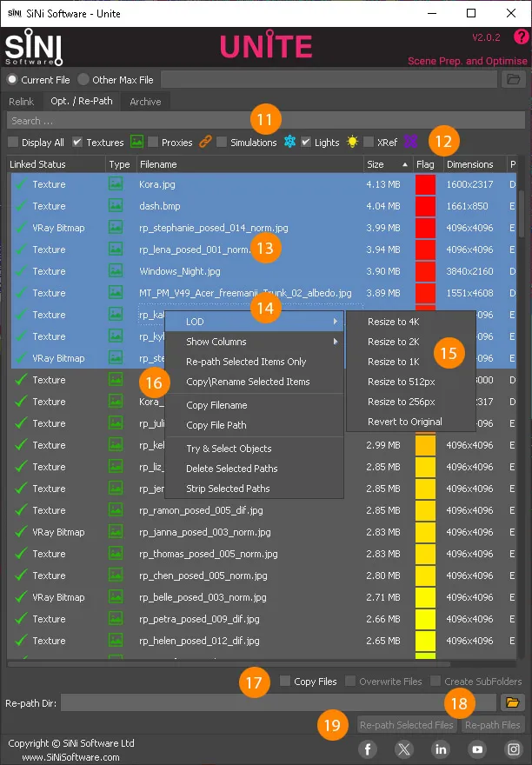This screenshot has width=532, height=765.
Task: Click orange flag in 2.99 MB row
Action: click(x=425, y=445)
